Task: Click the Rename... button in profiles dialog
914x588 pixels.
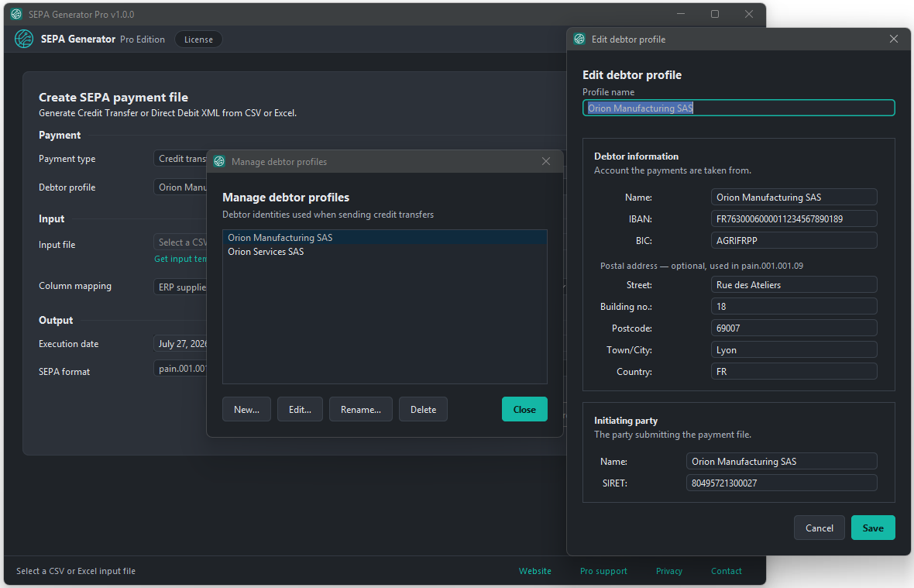Action: point(361,409)
